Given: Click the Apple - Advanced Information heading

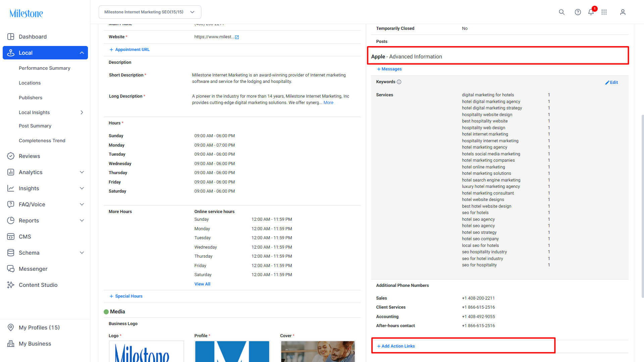Looking at the screenshot, I should [406, 57].
